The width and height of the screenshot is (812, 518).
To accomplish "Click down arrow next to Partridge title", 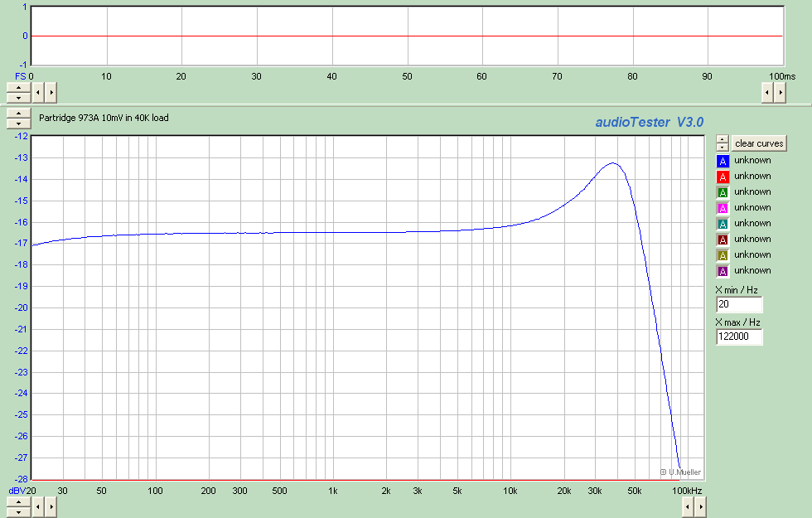I will point(18,123).
